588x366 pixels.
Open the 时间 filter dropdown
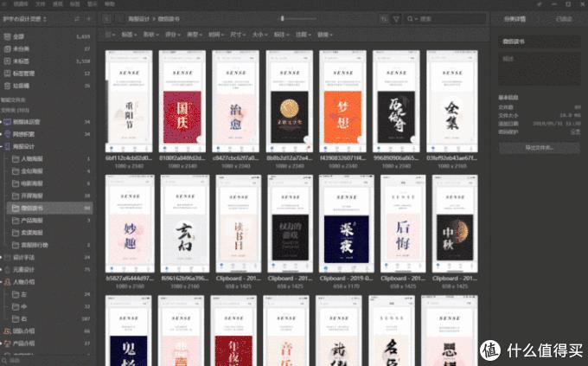click(x=216, y=35)
